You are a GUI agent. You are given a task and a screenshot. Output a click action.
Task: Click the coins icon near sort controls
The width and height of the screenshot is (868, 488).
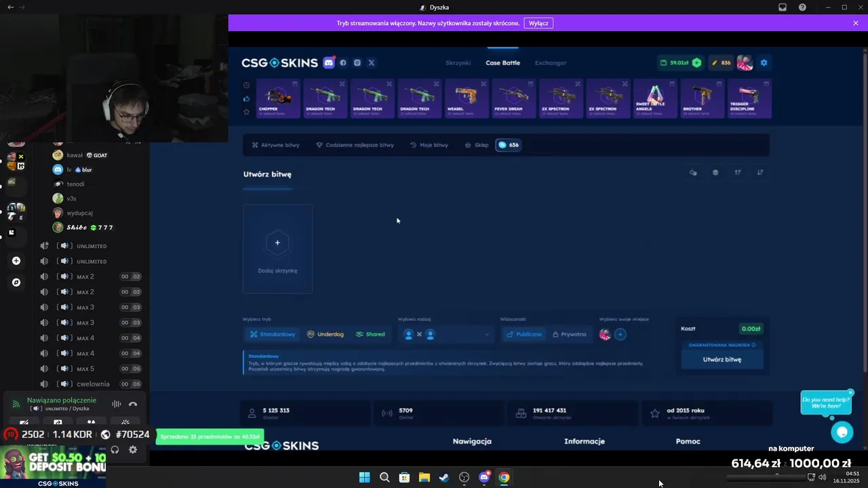coord(693,172)
